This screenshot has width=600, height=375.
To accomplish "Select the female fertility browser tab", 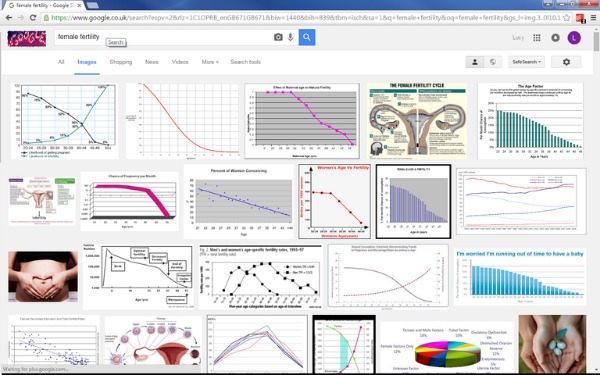I will [x=45, y=5].
